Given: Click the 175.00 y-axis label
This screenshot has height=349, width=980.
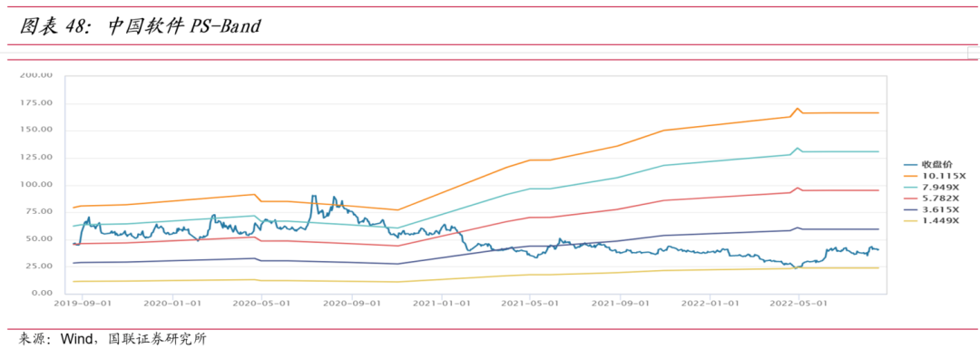Looking at the screenshot, I should pos(35,103).
